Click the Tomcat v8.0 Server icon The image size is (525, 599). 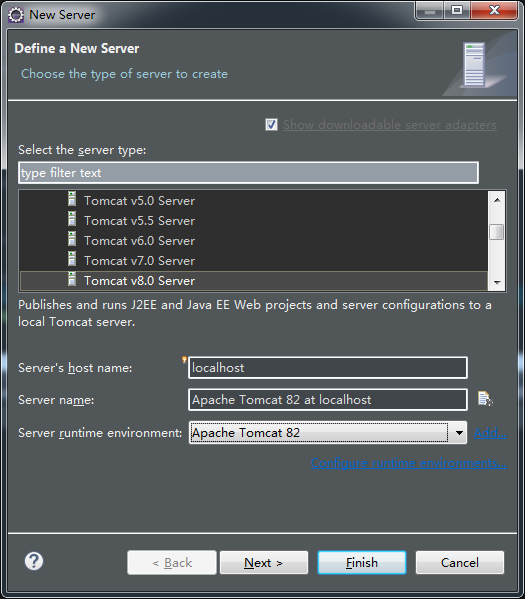(x=72, y=279)
